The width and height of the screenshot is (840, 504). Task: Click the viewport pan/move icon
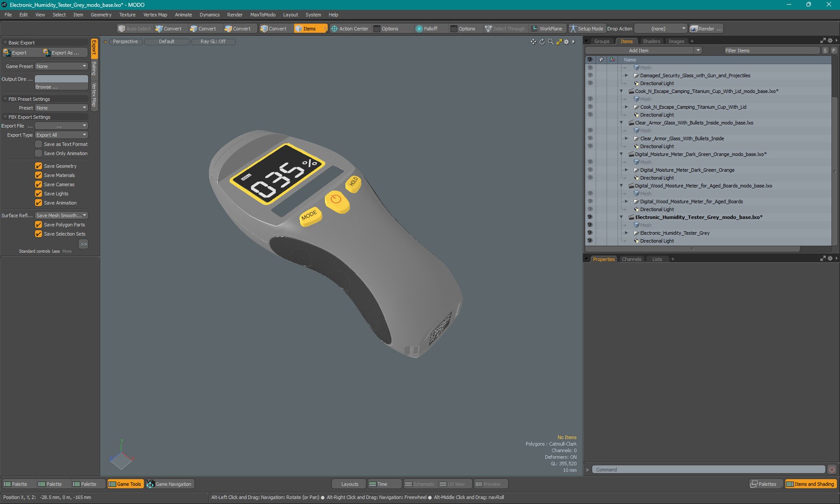[533, 42]
